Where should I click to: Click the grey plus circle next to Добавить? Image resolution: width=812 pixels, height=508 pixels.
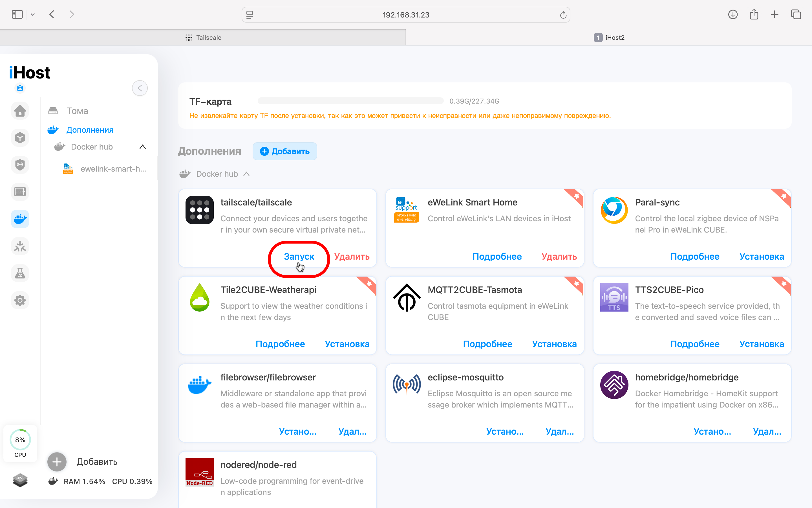[57, 462]
